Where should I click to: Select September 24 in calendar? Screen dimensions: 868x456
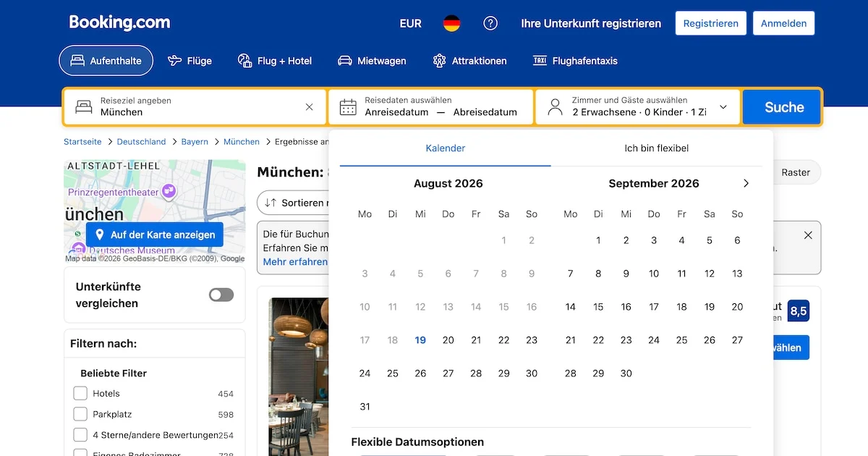[x=654, y=340]
